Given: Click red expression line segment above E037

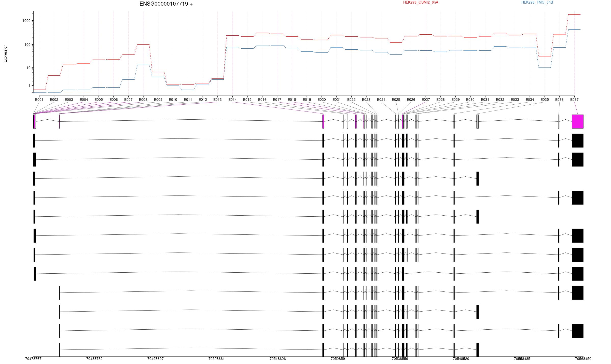Looking at the screenshot, I should point(574,15).
